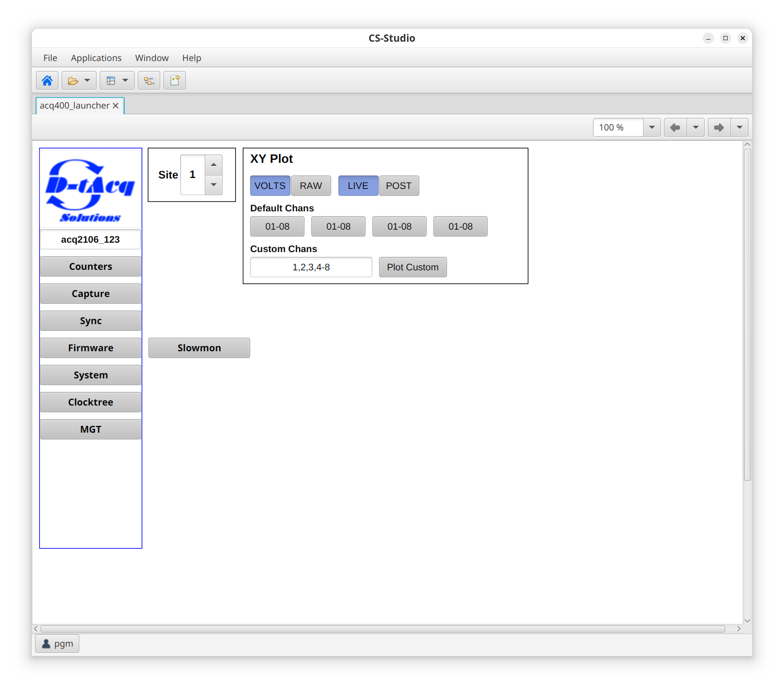Expand the forward history dropdown
784x691 pixels.
click(x=740, y=127)
